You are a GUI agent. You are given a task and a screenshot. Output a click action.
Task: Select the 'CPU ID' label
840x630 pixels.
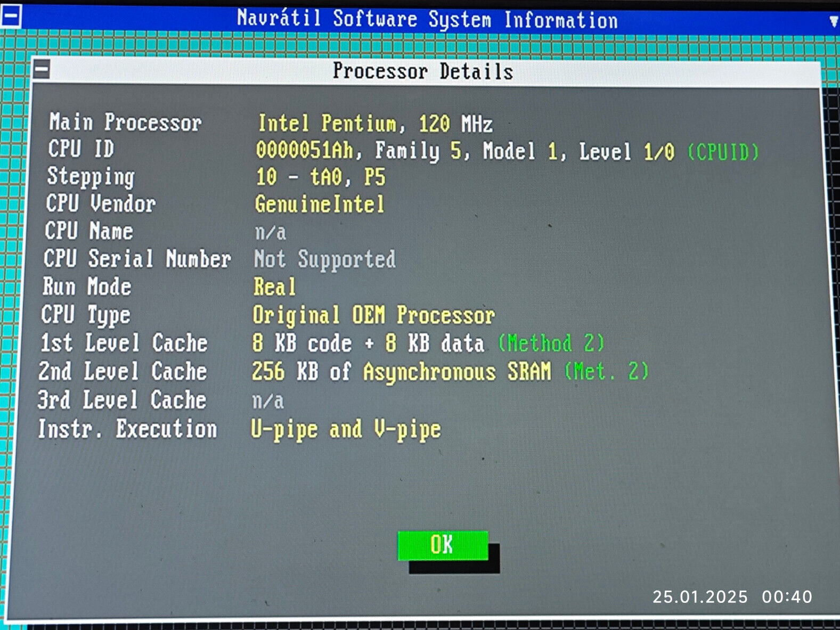point(81,149)
